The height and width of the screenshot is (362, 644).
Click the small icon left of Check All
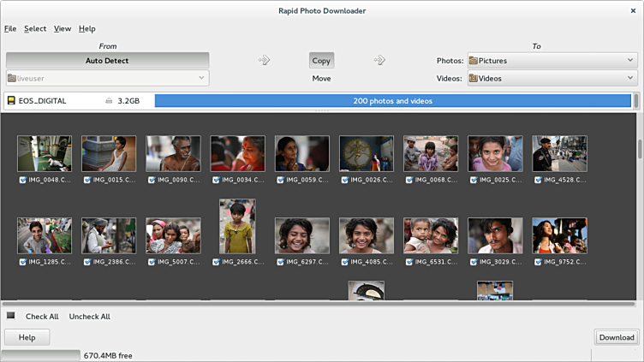(11, 316)
